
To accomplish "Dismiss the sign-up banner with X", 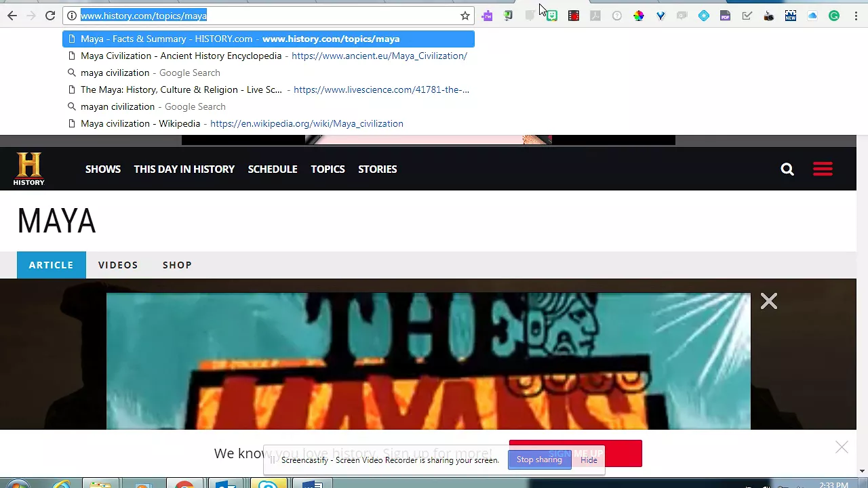I will [x=842, y=447].
